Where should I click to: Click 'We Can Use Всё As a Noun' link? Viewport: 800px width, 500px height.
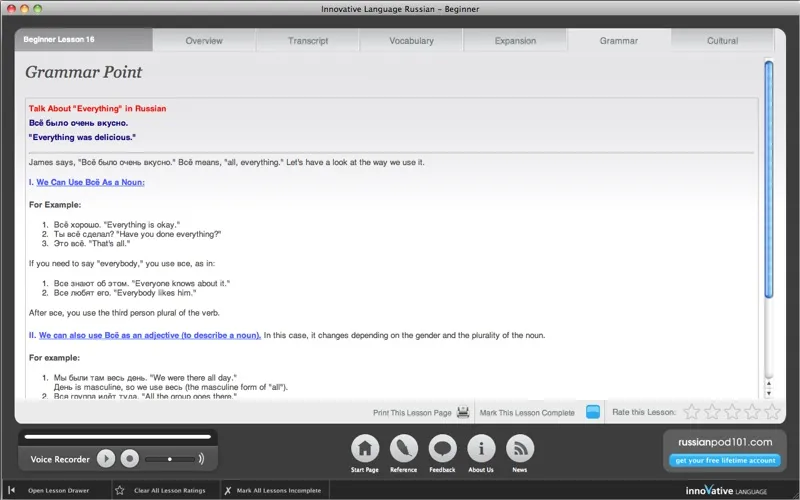click(x=95, y=182)
